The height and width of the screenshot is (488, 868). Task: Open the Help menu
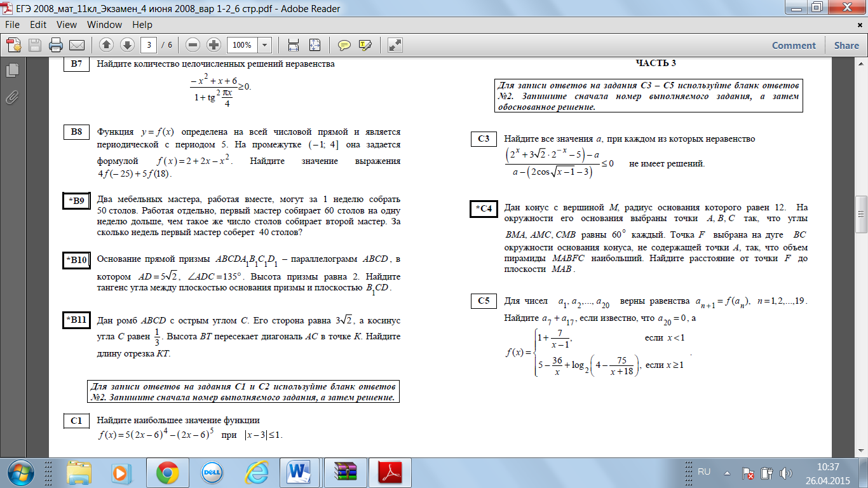point(142,25)
